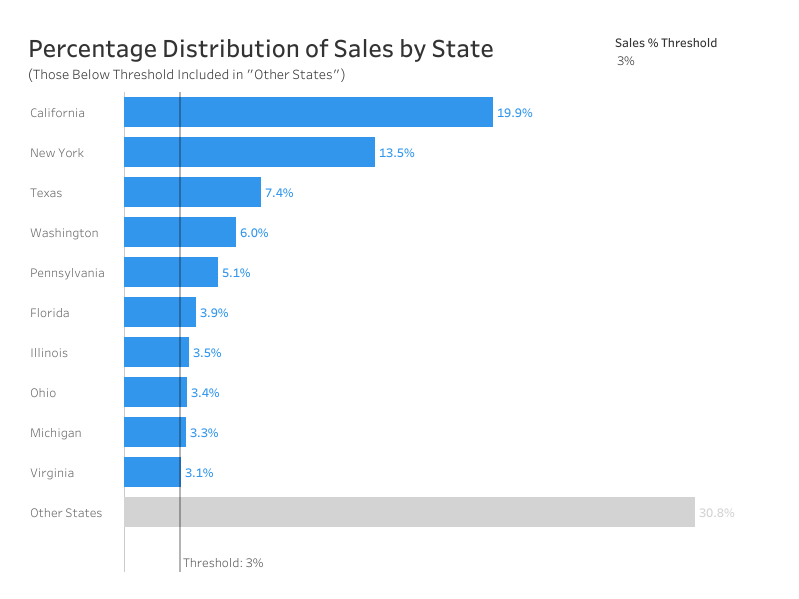Viewport: 799px width, 599px height.
Task: Click the chart title text
Action: [260, 49]
